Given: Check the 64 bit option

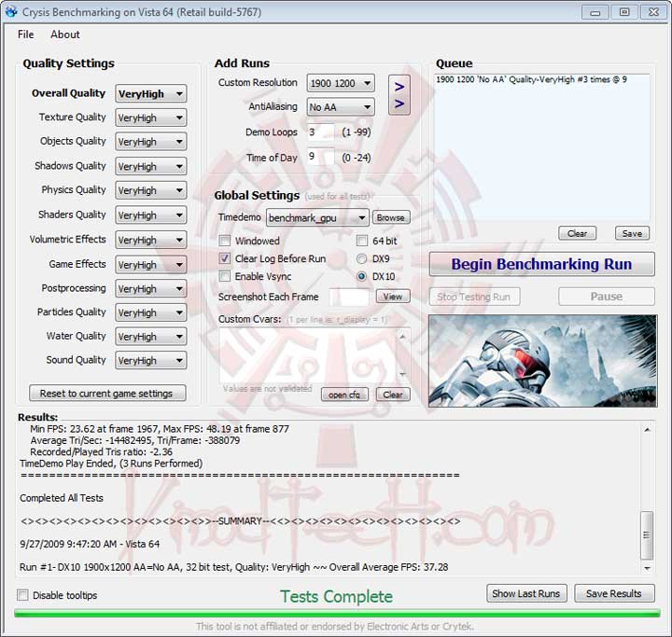Looking at the screenshot, I should 362,241.
